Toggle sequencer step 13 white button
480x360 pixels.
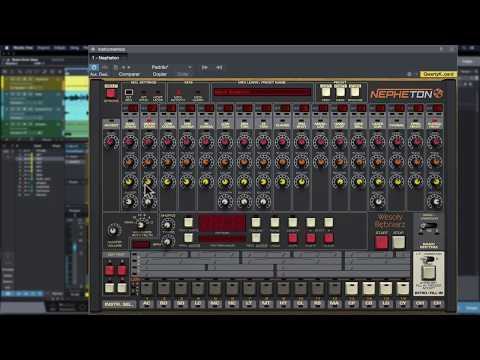click(x=351, y=288)
